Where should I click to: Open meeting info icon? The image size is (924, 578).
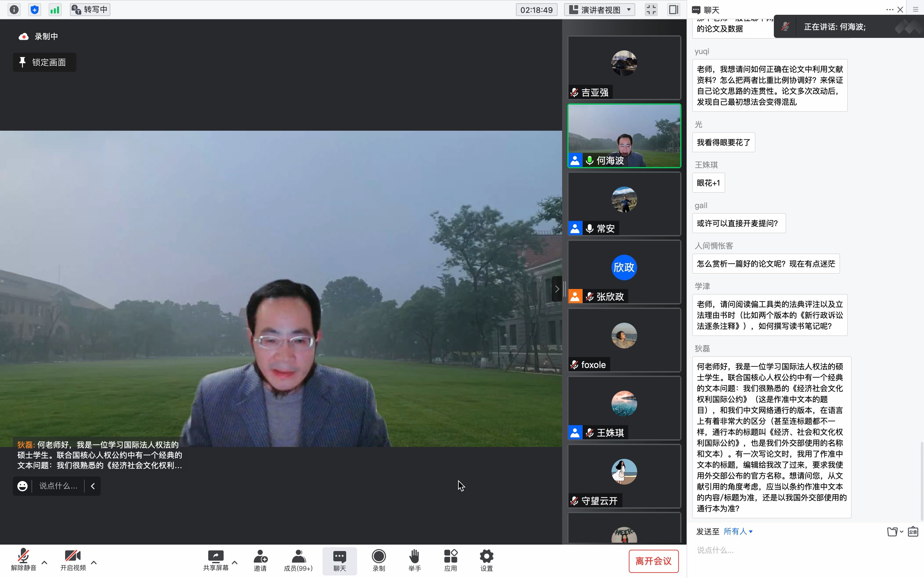click(x=14, y=10)
